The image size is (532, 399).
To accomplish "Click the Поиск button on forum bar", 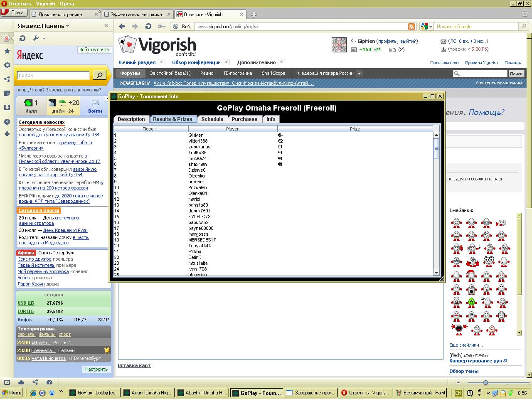I will click(516, 74).
